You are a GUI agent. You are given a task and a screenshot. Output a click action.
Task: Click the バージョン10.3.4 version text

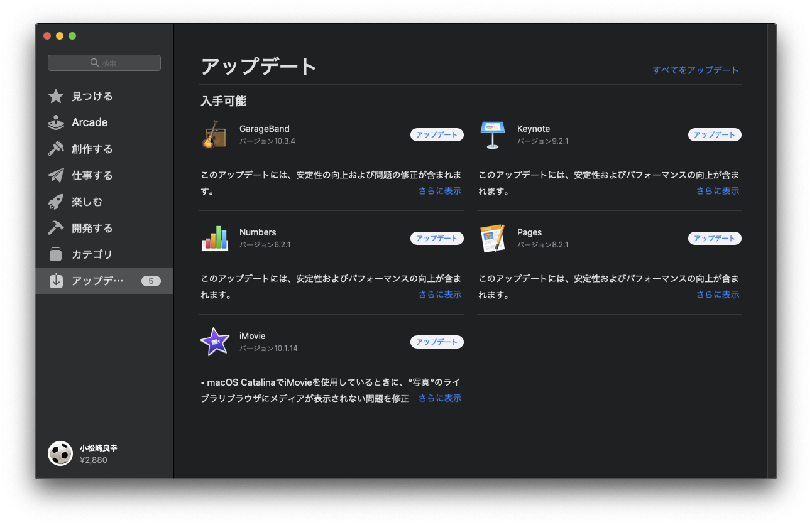[x=267, y=141]
